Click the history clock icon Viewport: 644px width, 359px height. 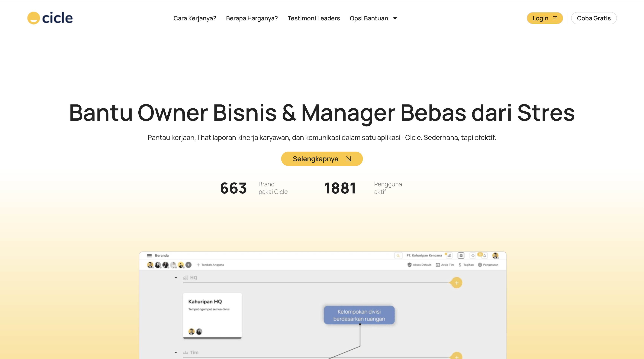click(472, 256)
